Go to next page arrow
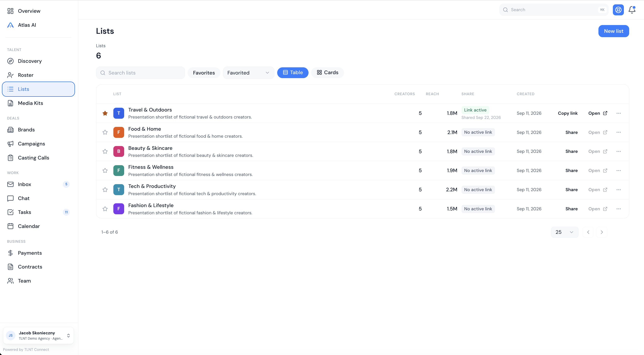Viewport: 644px width, 355px height. pyautogui.click(x=601, y=232)
